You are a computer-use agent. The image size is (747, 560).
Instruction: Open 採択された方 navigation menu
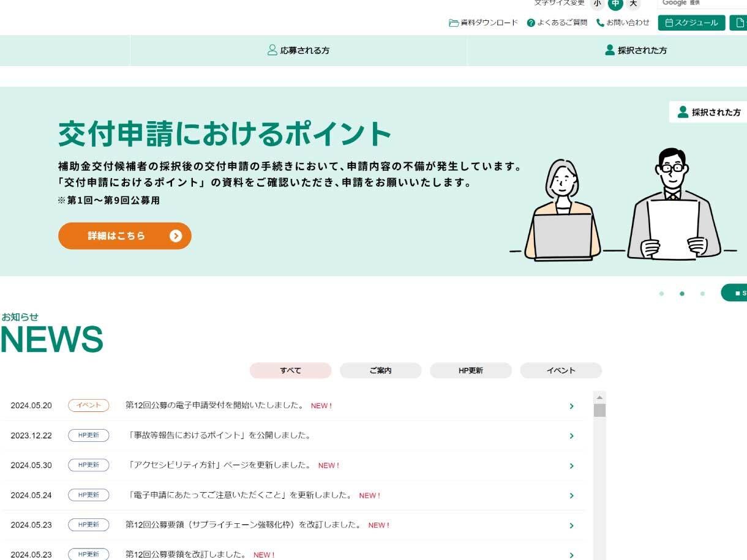point(636,50)
